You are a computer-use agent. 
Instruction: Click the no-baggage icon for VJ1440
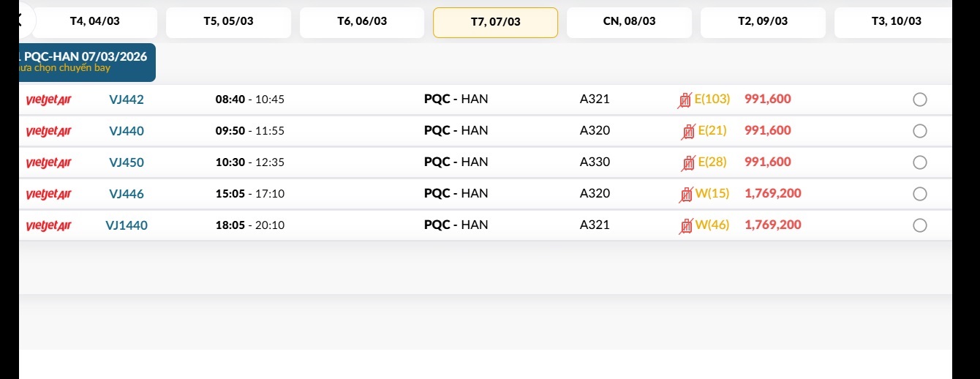click(686, 226)
